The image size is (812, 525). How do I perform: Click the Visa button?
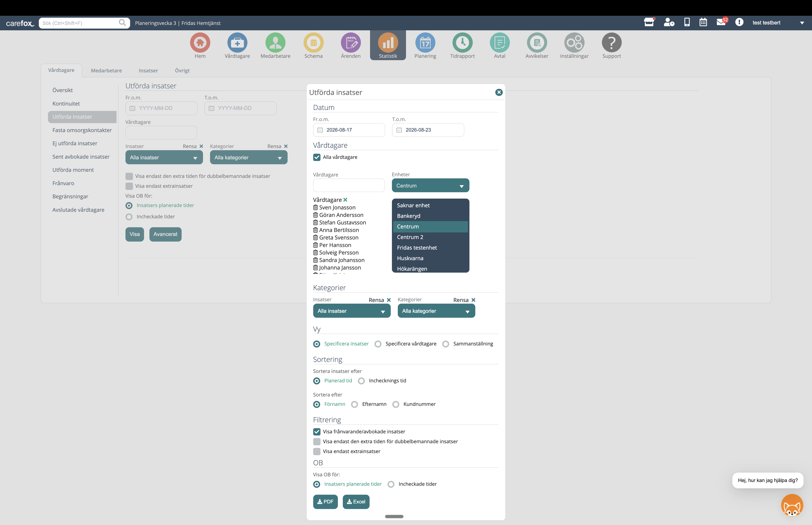[x=135, y=234]
